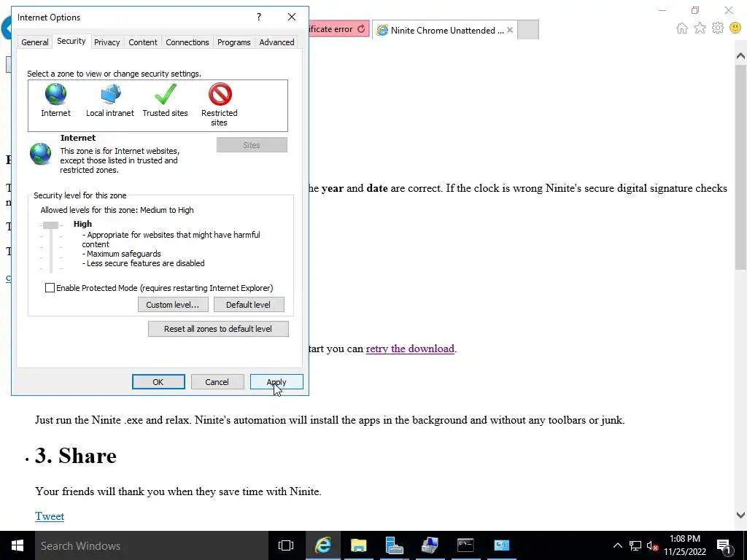Switch to Internet Explorer in the taskbar
This screenshot has width=747, height=560.
point(322,545)
